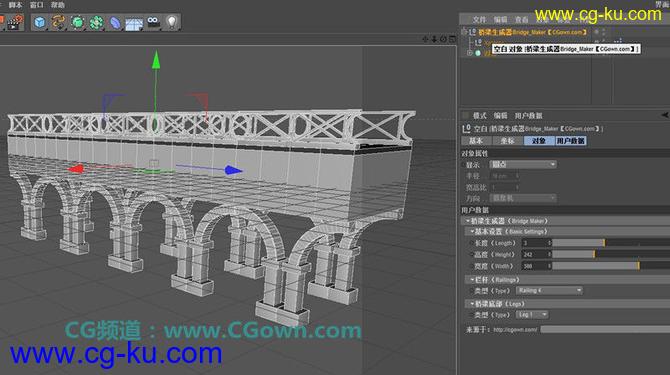Select Bridge_Maker object in object manager

point(532,32)
